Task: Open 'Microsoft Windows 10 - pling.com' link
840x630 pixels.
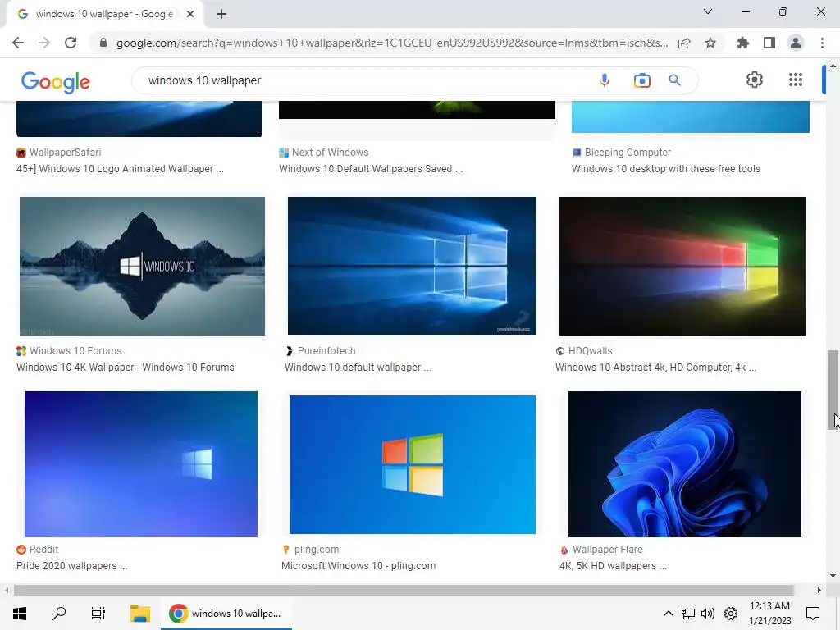Action: tap(358, 566)
